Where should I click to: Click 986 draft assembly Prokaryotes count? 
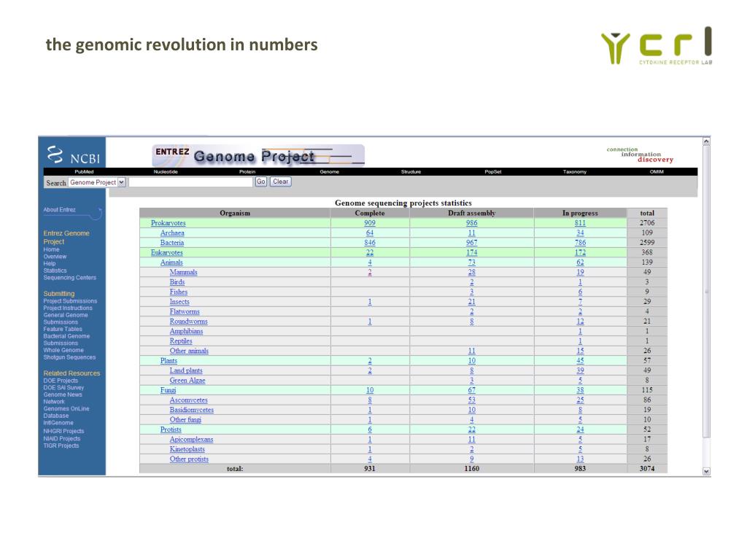(472, 223)
